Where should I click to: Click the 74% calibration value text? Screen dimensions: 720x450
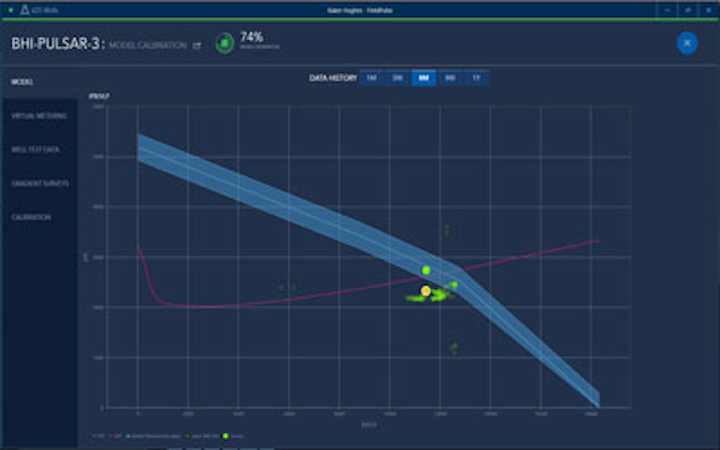point(252,37)
